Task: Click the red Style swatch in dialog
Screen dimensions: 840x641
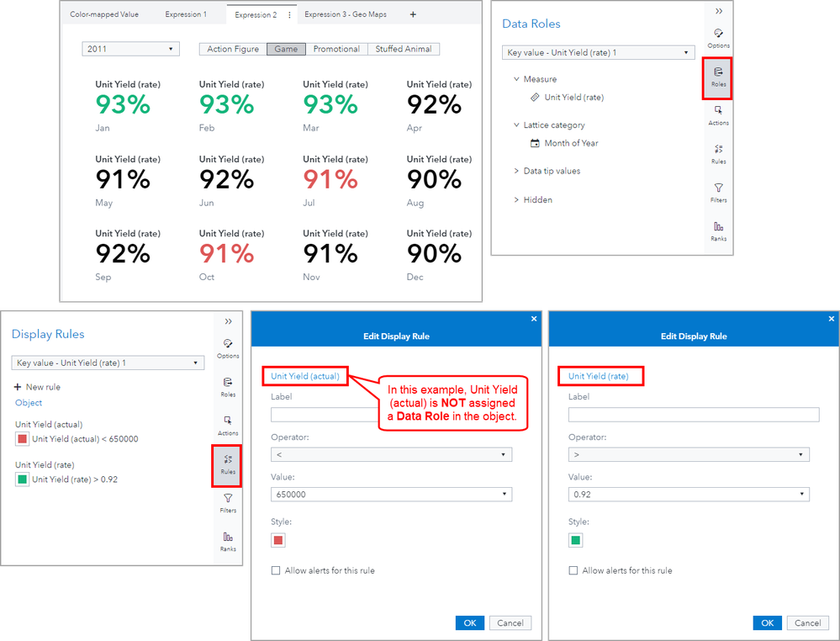Action: pos(278,540)
